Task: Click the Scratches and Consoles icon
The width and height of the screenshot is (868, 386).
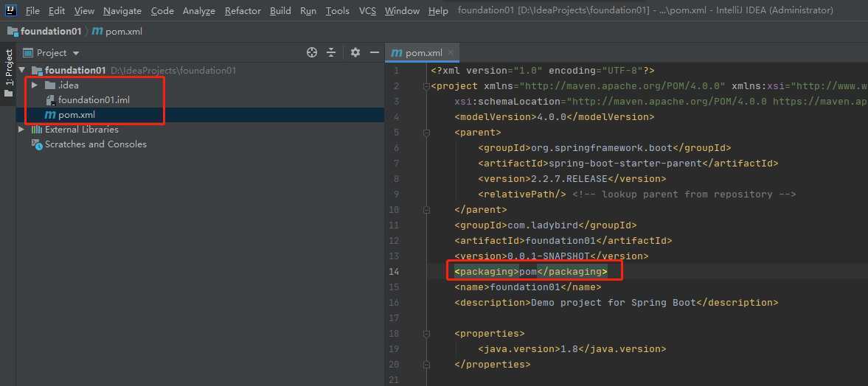Action: 37,144
